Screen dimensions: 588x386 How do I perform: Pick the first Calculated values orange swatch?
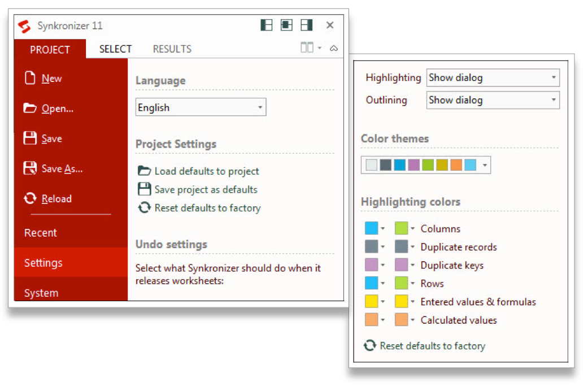click(x=371, y=320)
